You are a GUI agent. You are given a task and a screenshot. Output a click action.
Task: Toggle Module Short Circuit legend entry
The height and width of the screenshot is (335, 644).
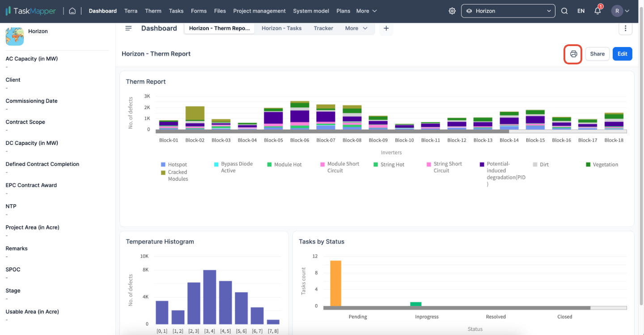(340, 167)
